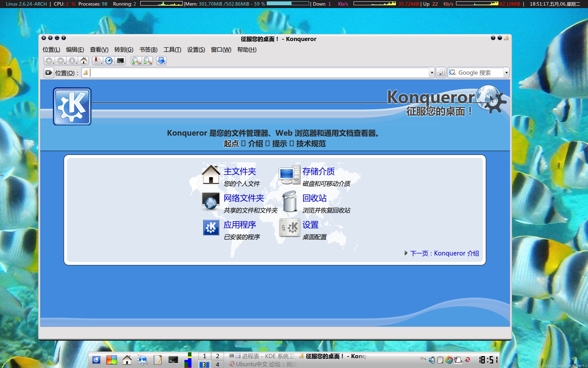Launch the Konqueror browser icon in panel
This screenshot has width=588, height=368.
point(142,360)
